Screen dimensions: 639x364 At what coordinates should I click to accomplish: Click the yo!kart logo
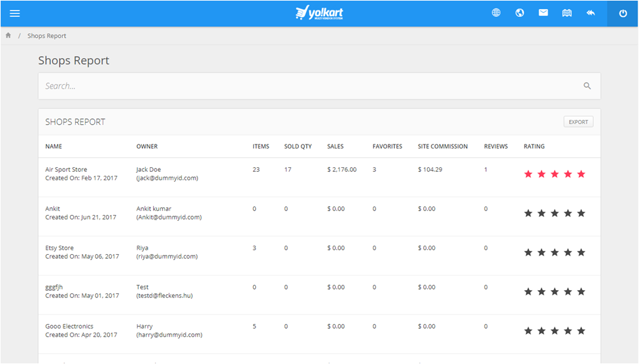[x=319, y=13]
